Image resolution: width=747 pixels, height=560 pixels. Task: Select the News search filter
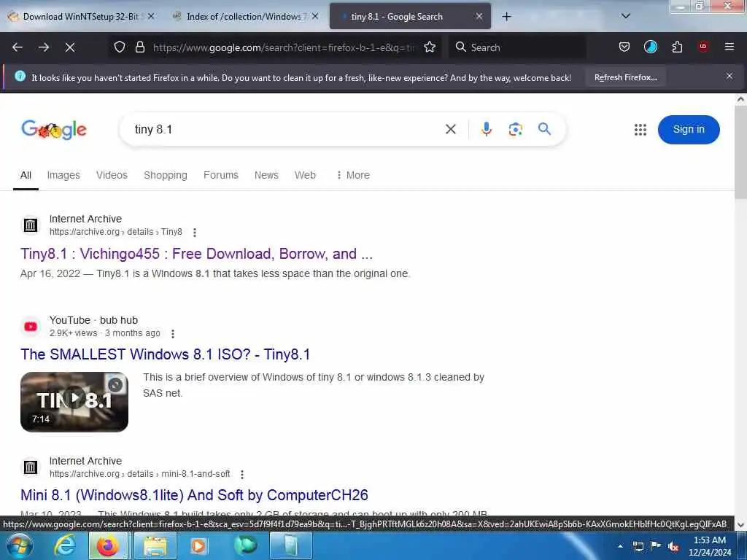[266, 175]
